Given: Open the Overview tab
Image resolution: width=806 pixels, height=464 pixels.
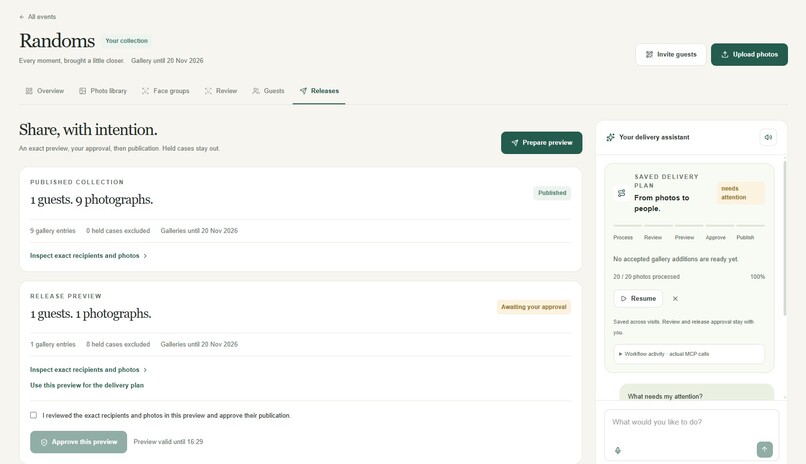Looking at the screenshot, I should [x=45, y=91].
